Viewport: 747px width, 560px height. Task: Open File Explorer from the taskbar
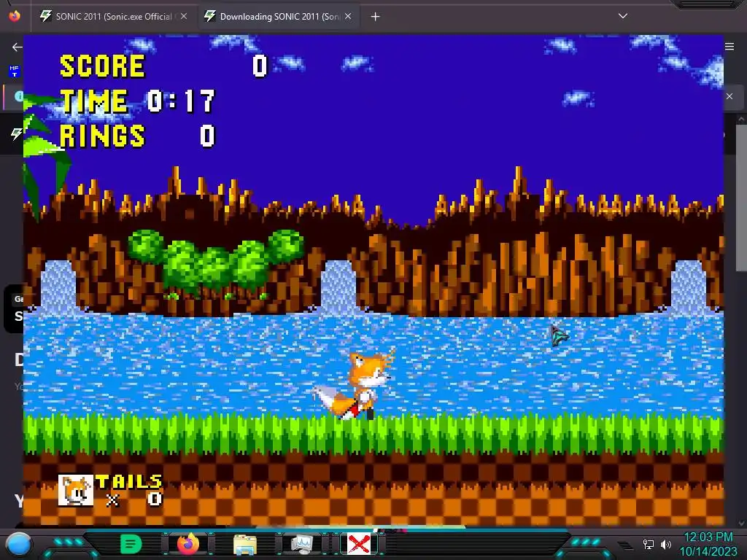[245, 544]
